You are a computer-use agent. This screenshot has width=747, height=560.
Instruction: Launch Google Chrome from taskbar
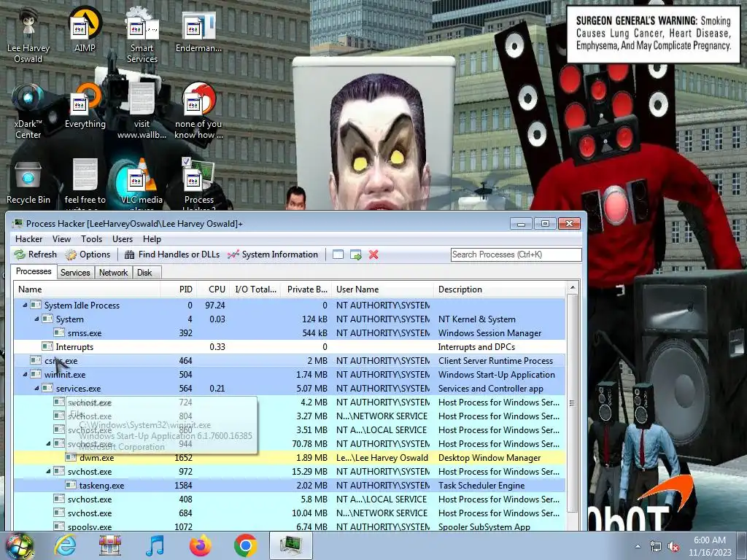tap(246, 545)
